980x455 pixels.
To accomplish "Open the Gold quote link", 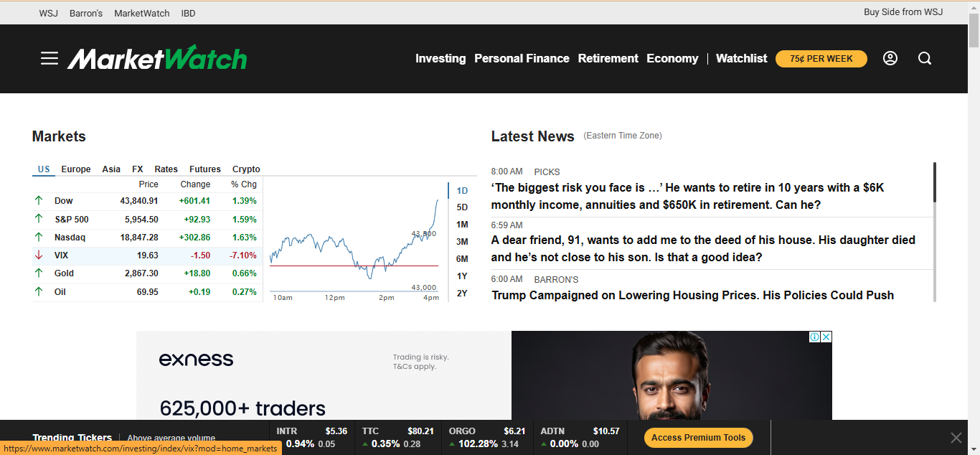I will pos(64,273).
